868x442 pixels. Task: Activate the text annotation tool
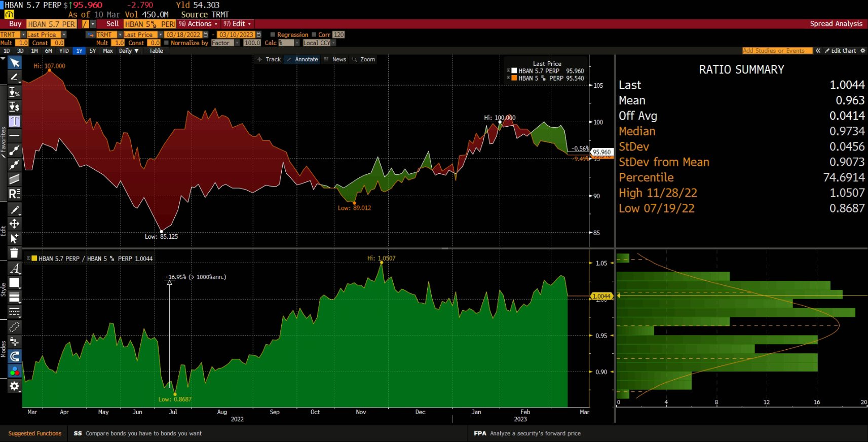point(14,121)
